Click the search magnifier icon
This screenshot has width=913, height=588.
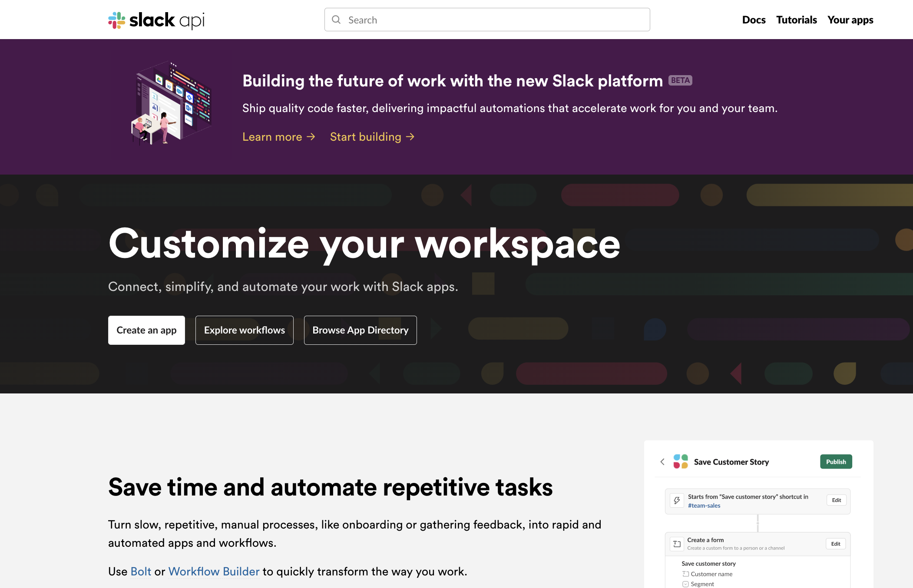coord(336,20)
